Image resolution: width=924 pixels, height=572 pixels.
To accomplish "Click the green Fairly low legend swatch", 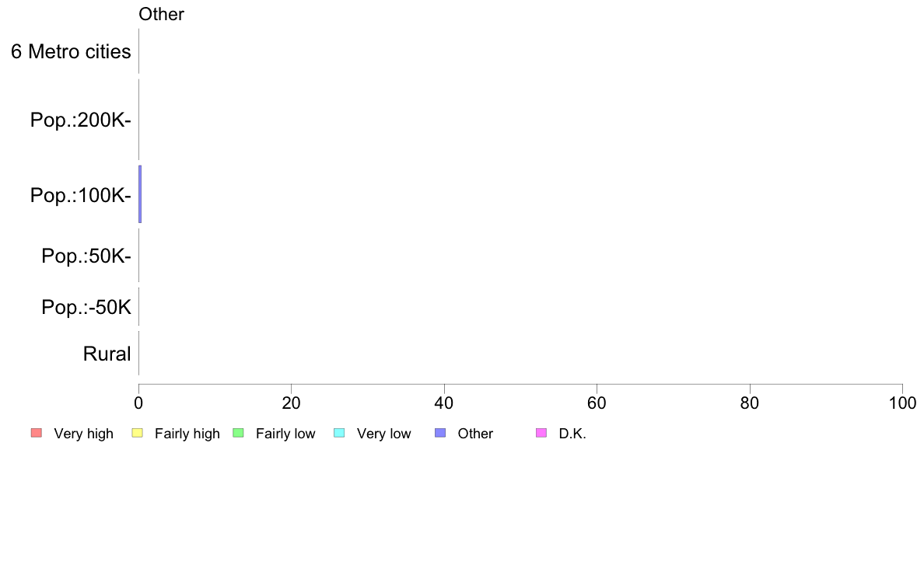I will click(x=238, y=433).
